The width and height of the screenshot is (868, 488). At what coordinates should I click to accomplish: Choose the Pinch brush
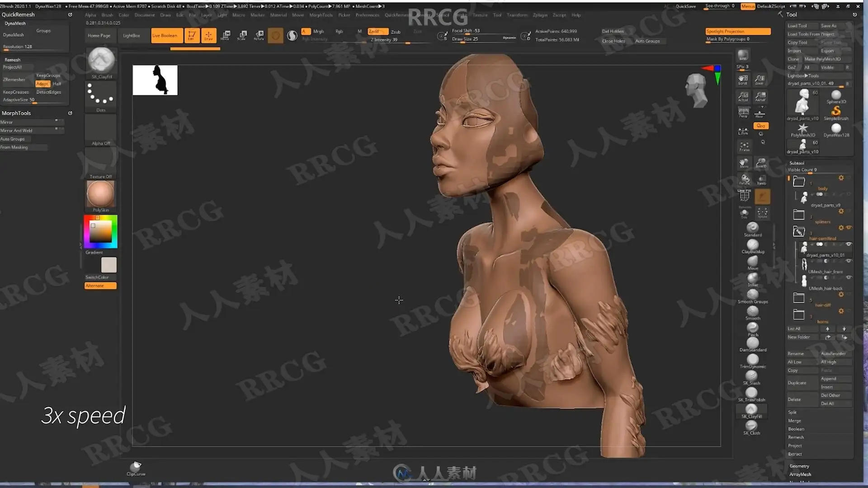pyautogui.click(x=753, y=329)
